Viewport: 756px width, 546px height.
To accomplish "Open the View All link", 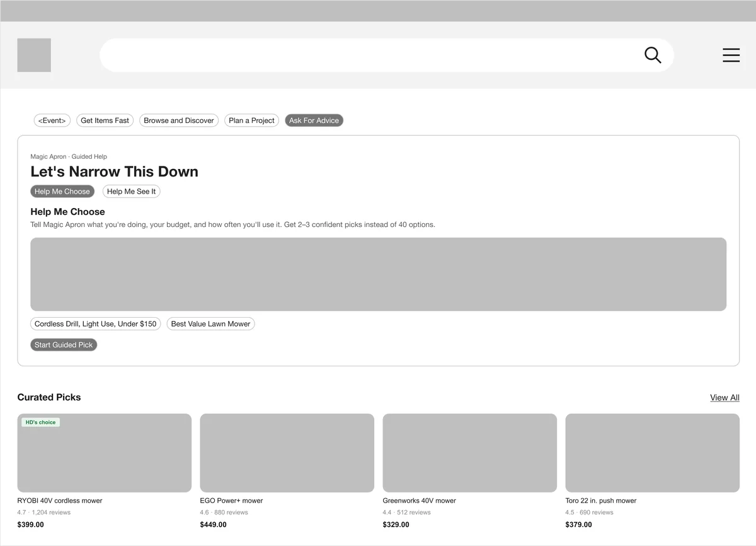I will (724, 398).
